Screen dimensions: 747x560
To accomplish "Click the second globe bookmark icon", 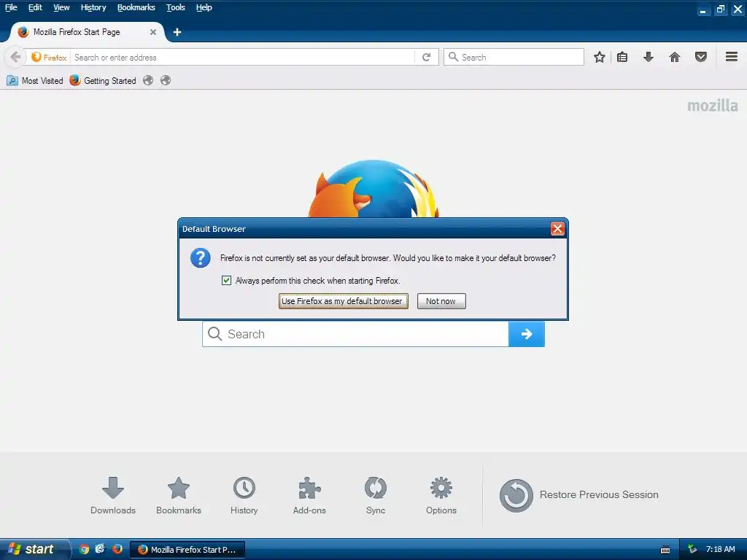I will point(166,80).
